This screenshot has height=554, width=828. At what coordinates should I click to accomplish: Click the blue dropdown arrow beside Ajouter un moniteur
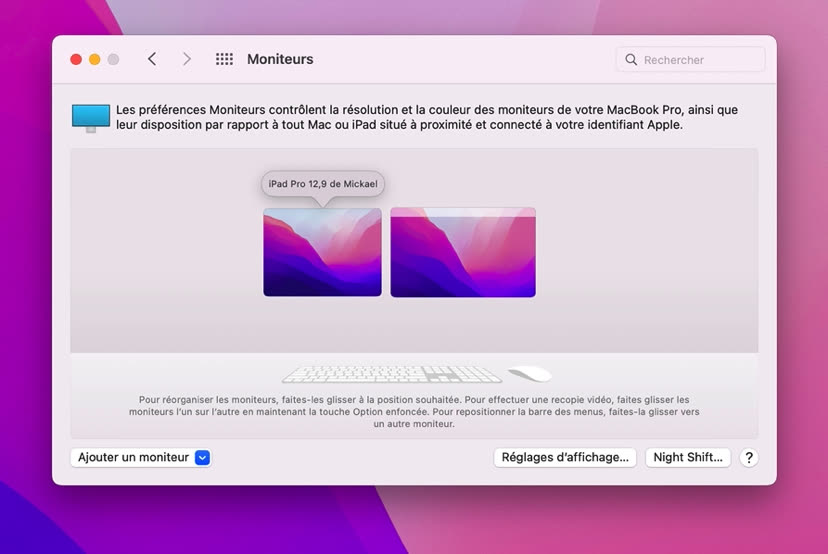202,457
